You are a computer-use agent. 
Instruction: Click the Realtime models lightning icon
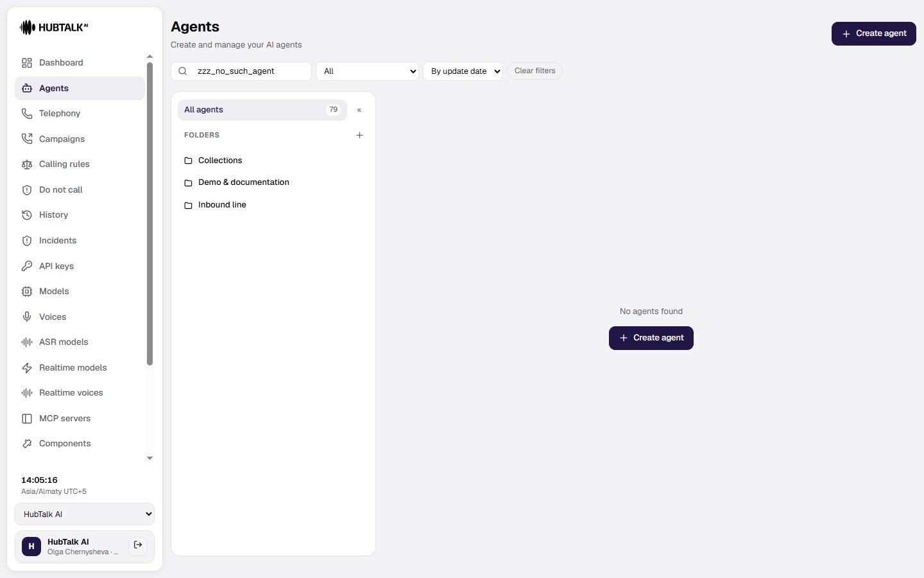tap(27, 368)
